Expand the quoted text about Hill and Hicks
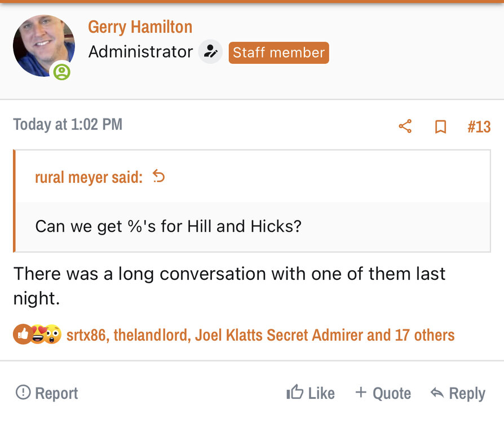Viewport: 504px width, 423px height. click(168, 227)
